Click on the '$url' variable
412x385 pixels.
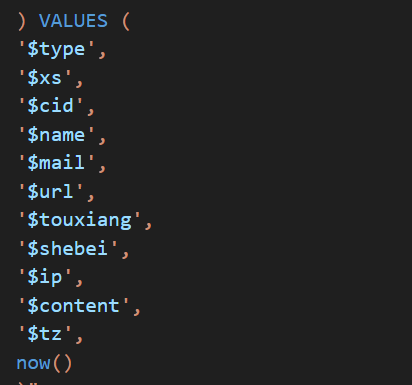pyautogui.click(x=50, y=192)
